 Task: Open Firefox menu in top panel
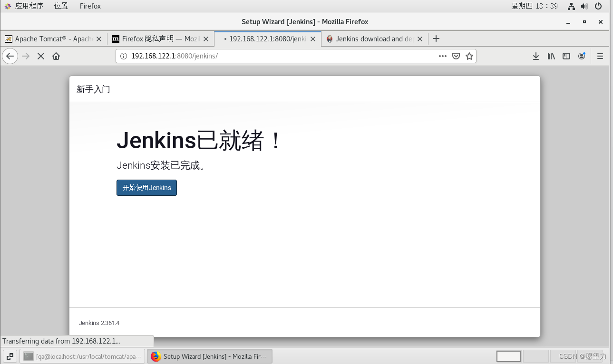click(90, 6)
